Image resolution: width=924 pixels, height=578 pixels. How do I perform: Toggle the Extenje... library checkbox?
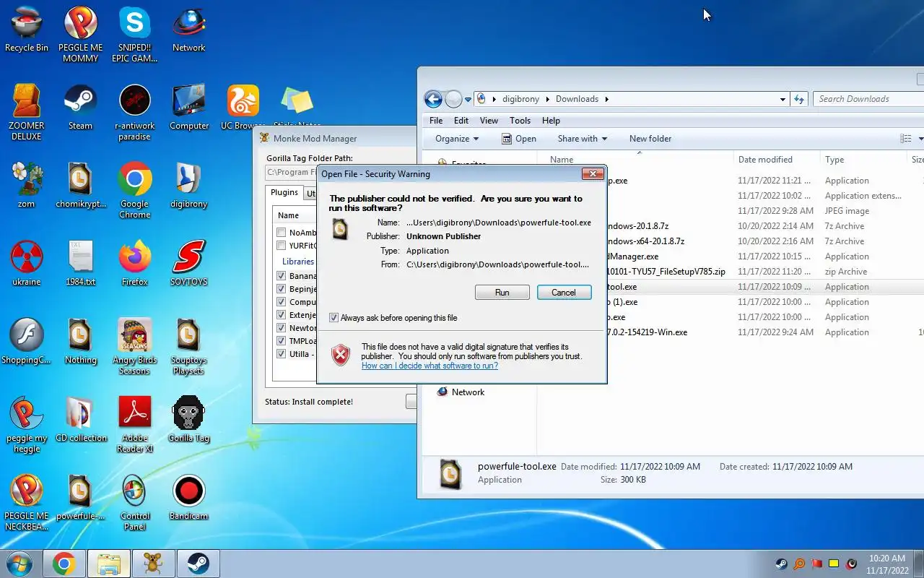pyautogui.click(x=282, y=315)
